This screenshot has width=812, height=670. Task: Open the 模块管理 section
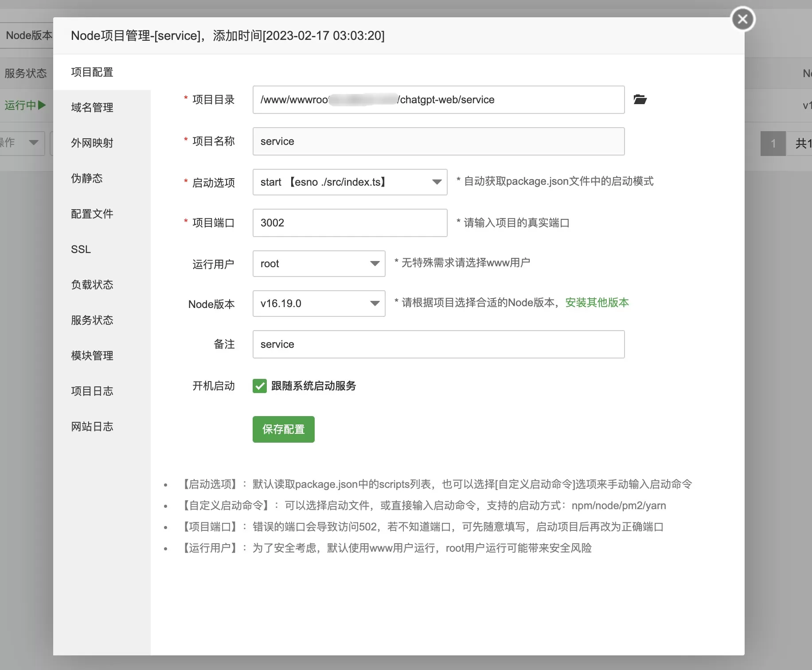(92, 355)
